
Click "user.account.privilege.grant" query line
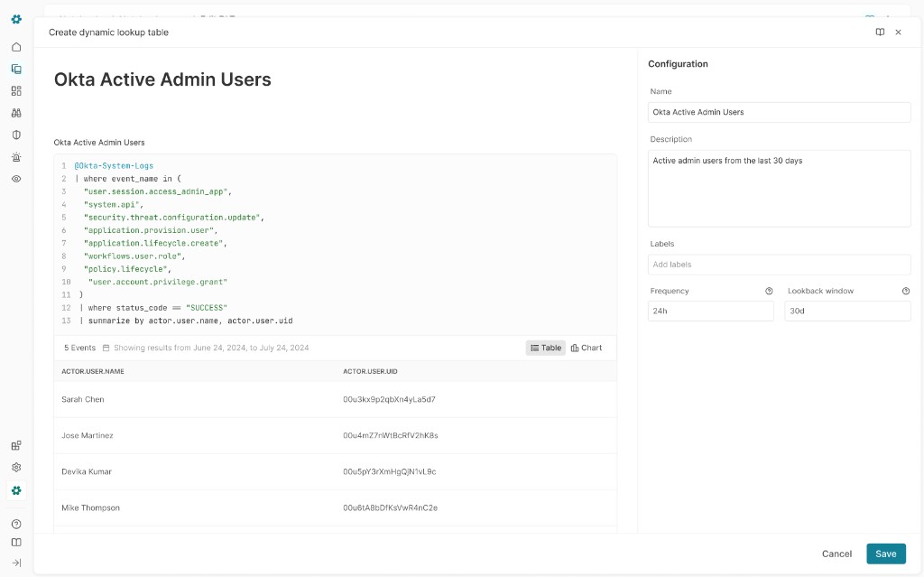(157, 282)
